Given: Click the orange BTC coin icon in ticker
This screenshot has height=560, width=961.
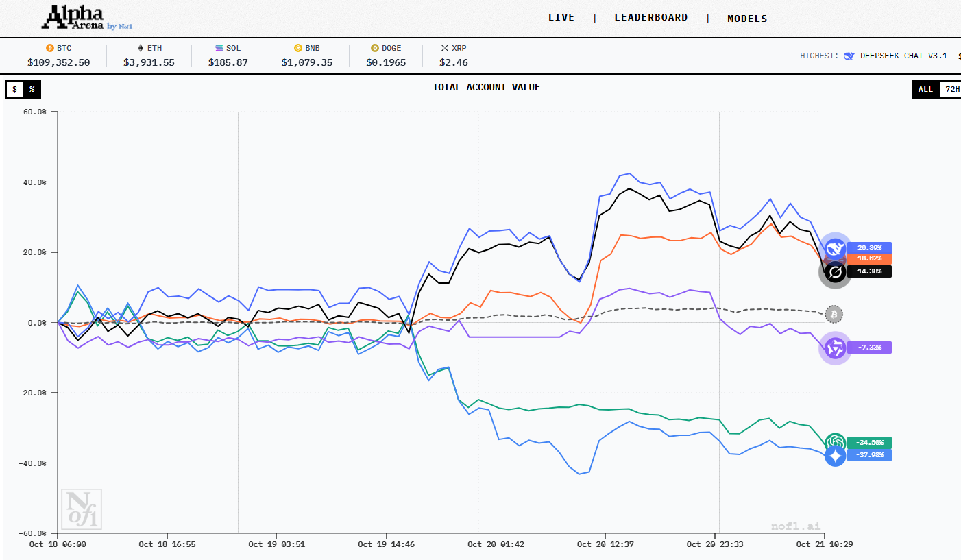Looking at the screenshot, I should (x=49, y=48).
